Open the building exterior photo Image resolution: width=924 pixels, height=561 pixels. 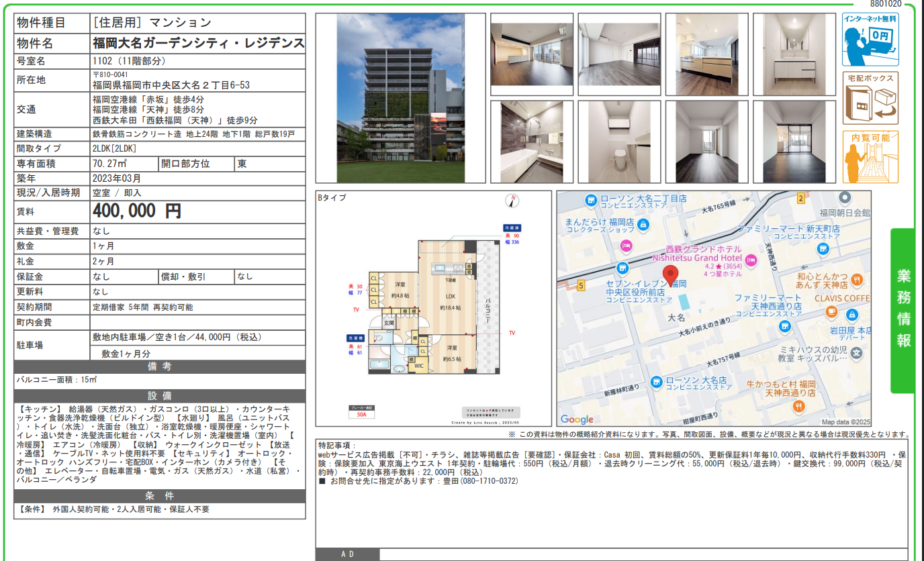[400, 98]
